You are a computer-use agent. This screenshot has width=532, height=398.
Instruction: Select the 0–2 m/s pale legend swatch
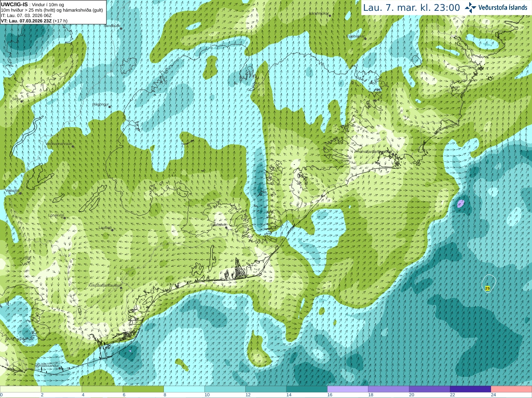(x=20, y=389)
